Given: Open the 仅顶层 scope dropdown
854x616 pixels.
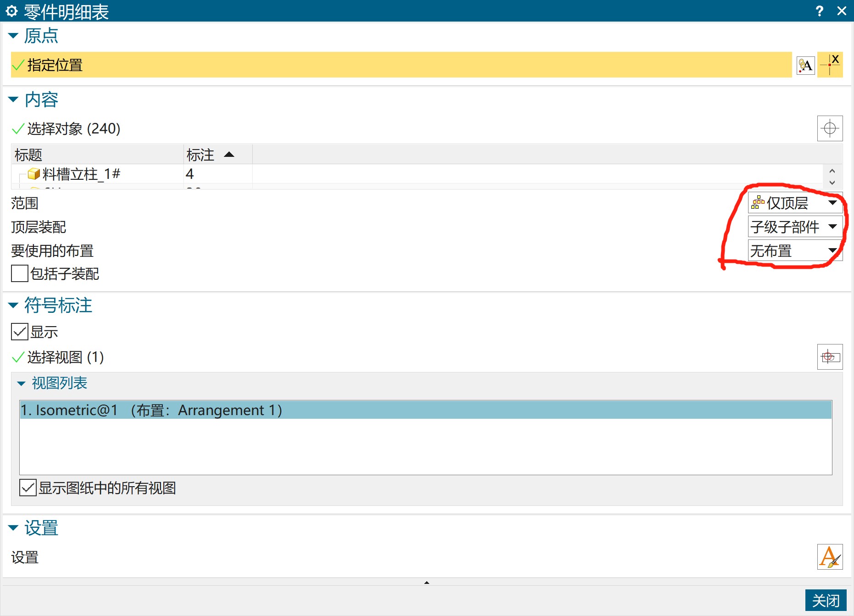Looking at the screenshot, I should coord(795,203).
